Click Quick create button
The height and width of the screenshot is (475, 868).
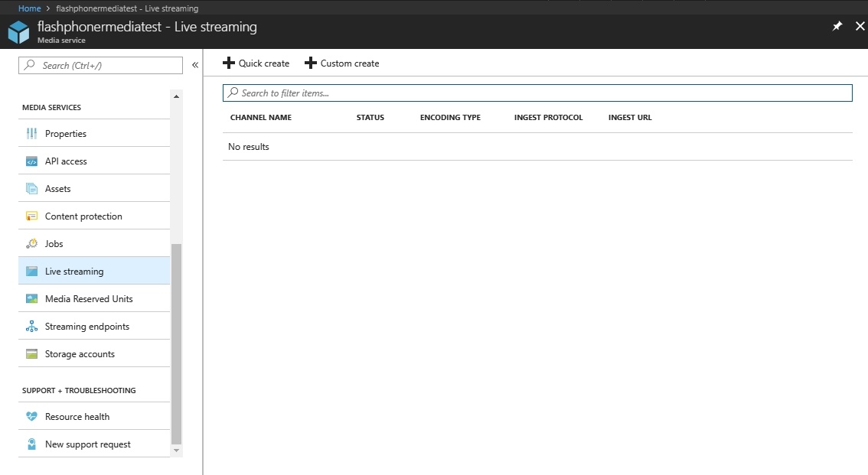click(x=256, y=63)
